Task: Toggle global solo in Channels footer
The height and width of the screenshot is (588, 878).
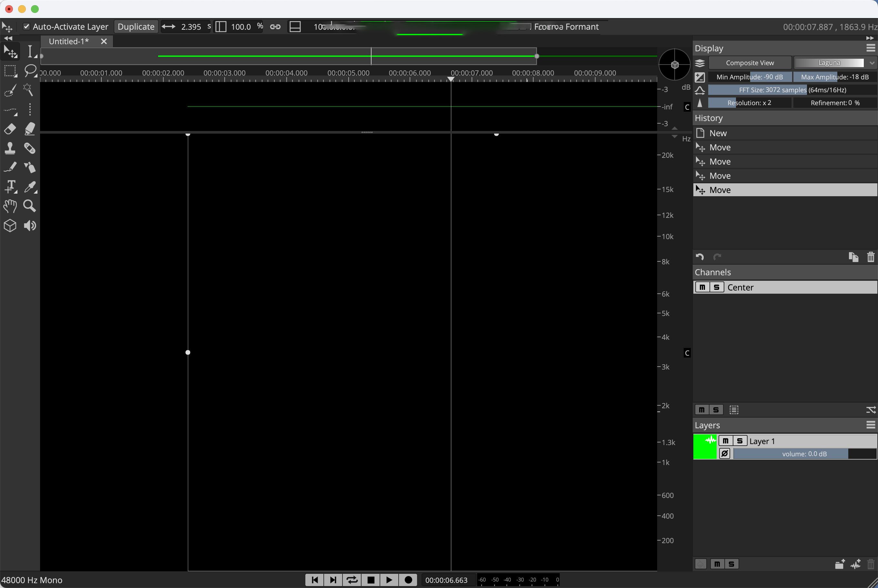Action: pos(716,410)
